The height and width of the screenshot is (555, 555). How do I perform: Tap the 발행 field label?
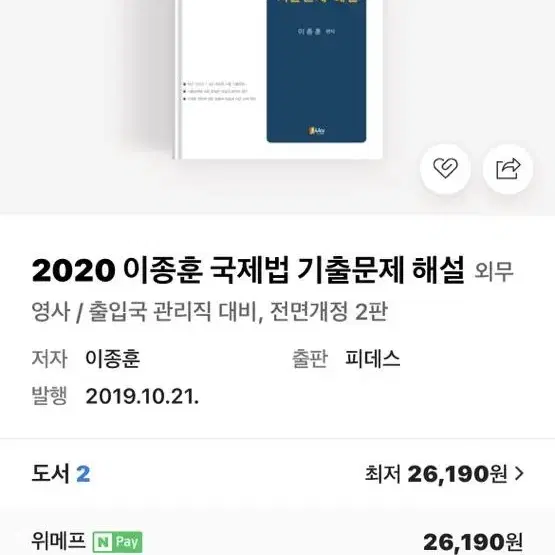(49, 396)
